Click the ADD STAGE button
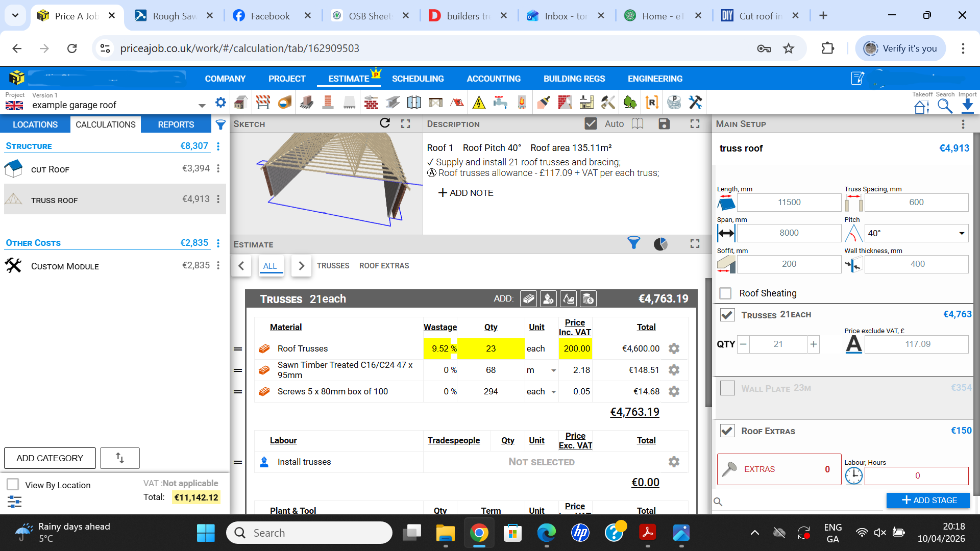980x551 pixels. [x=927, y=500]
